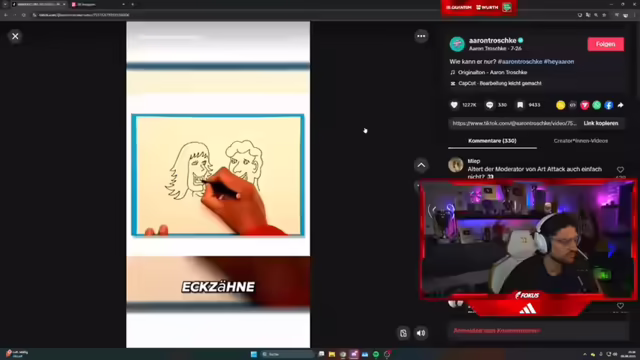
Task: Open browser menu at toolbar right end
Action: (635, 15)
